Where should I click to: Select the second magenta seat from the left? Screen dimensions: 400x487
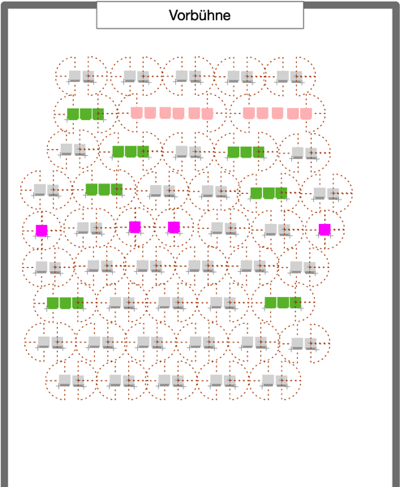(135, 227)
